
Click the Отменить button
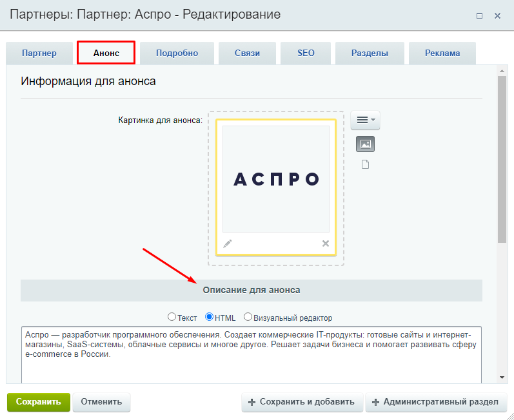pos(102,402)
